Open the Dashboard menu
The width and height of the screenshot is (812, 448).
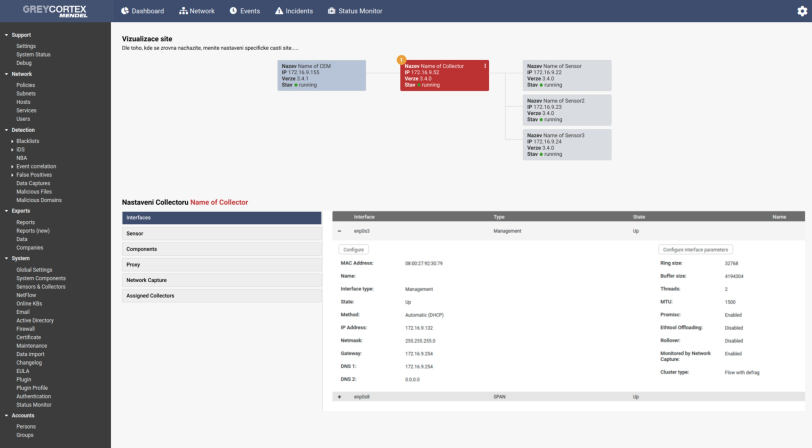click(142, 11)
